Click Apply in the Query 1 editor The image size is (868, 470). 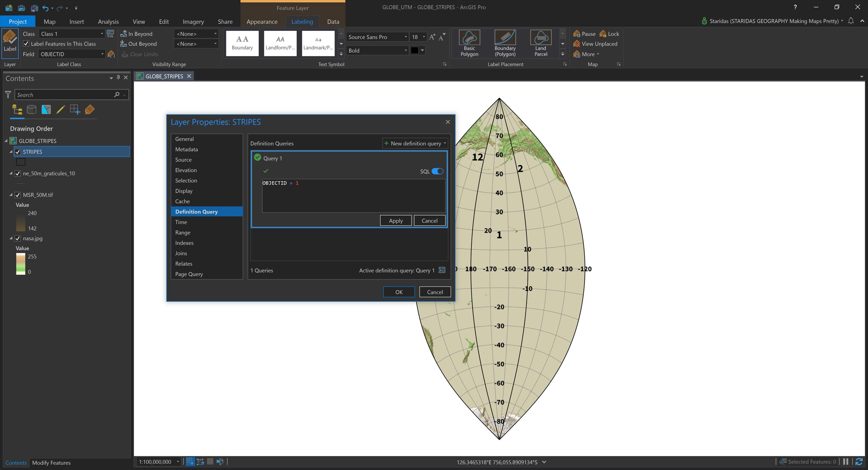coord(395,220)
